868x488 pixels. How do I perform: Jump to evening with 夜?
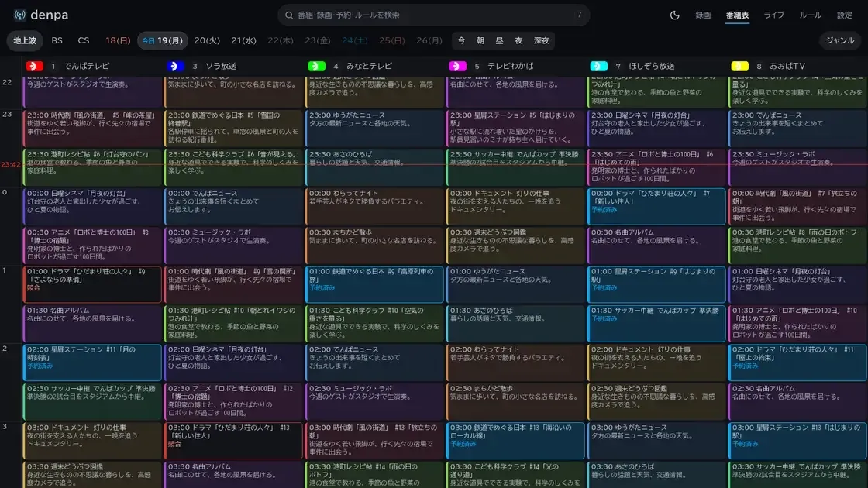tap(518, 40)
